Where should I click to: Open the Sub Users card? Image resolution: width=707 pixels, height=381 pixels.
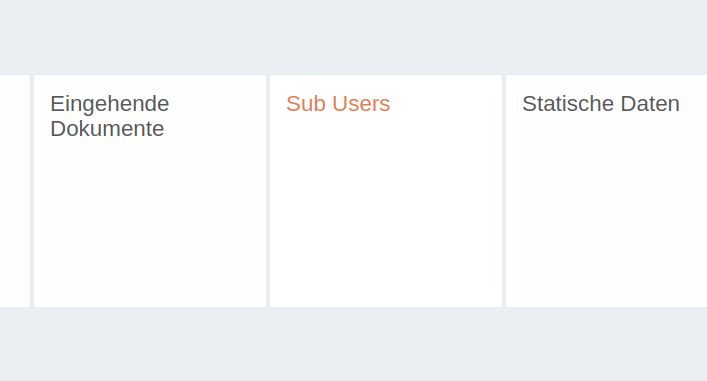[x=386, y=191]
